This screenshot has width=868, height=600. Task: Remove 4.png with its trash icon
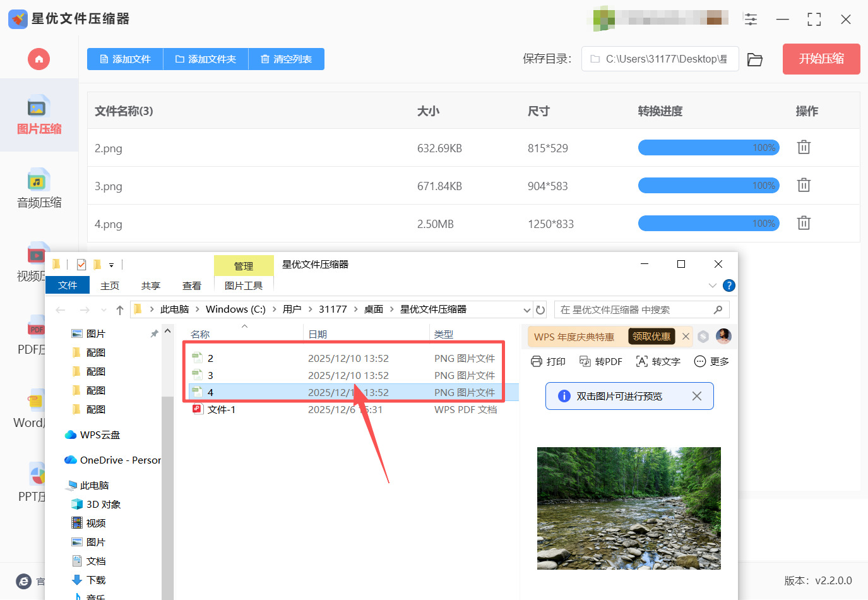tap(803, 223)
